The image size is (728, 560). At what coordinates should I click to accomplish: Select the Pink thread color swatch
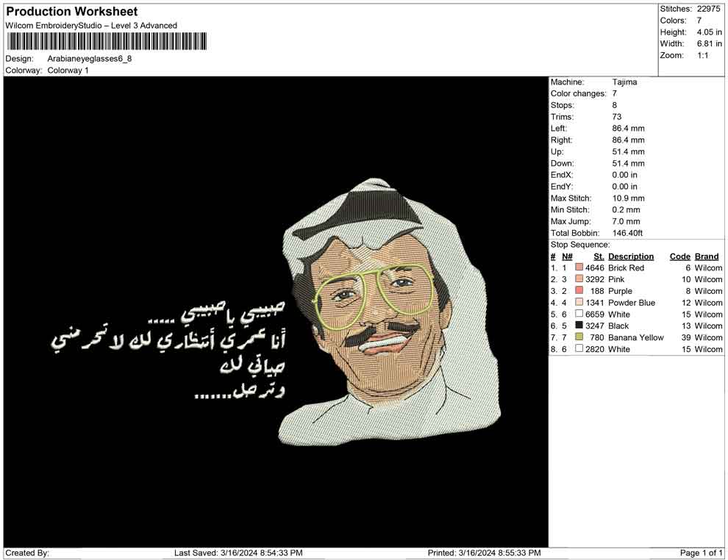pos(579,280)
